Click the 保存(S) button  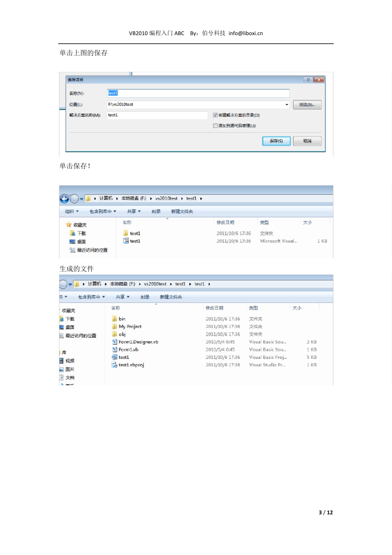click(x=276, y=141)
